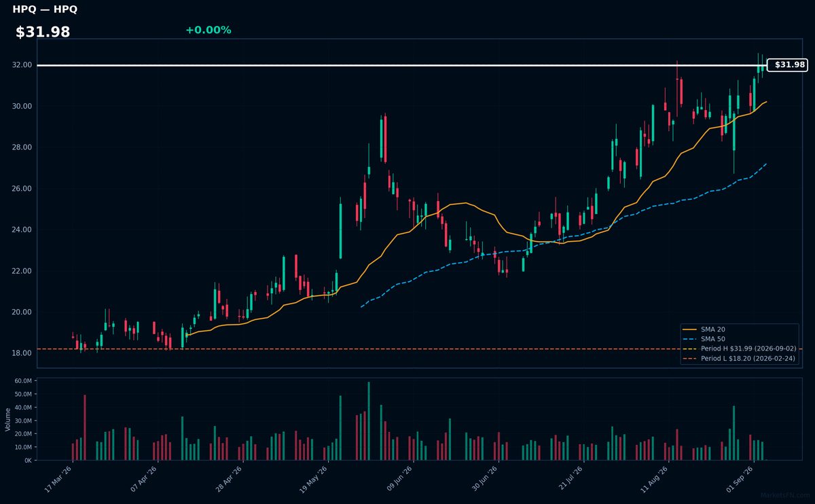Click the 30.0M volume axis label

point(24,421)
